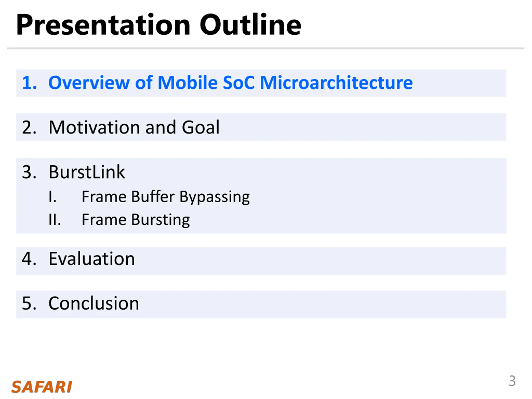
Task: Open the Frame Bursting sub-item
Action: [x=136, y=220]
